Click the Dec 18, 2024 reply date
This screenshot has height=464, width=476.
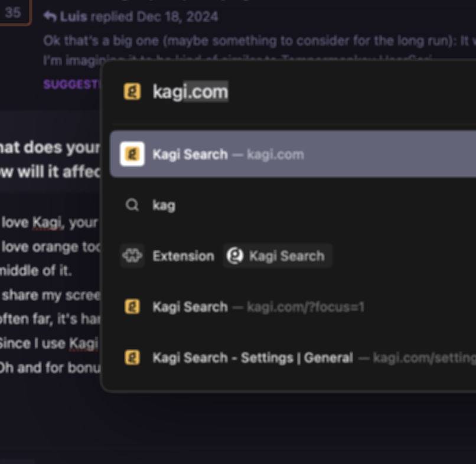[177, 17]
